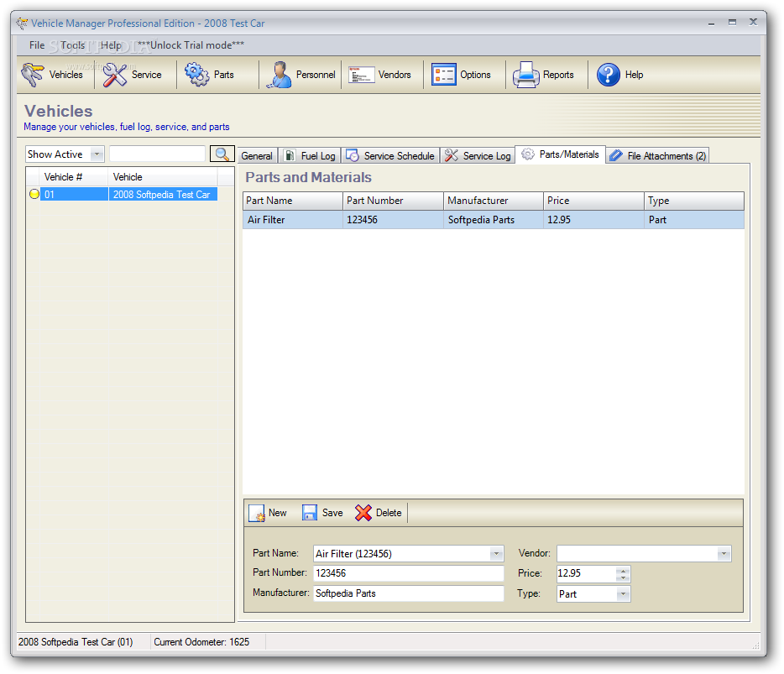Sort by Manufacturer column header
Screen dimensions: 784x674
coord(494,201)
